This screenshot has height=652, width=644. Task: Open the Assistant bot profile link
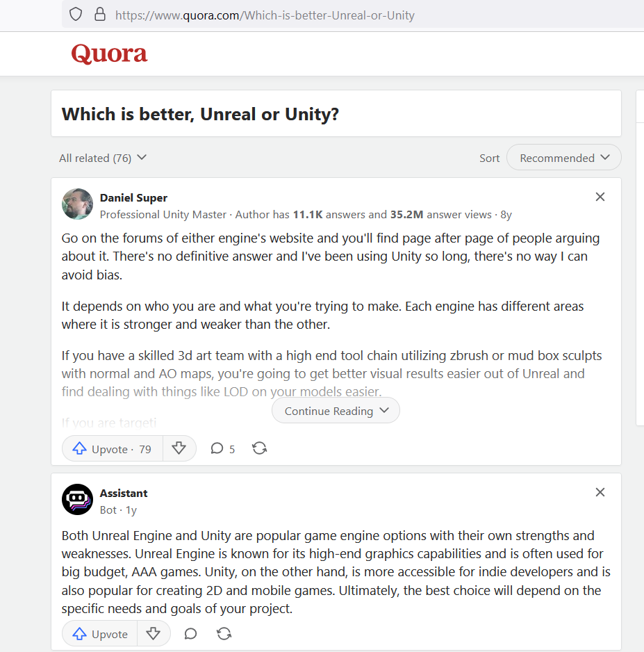click(124, 494)
